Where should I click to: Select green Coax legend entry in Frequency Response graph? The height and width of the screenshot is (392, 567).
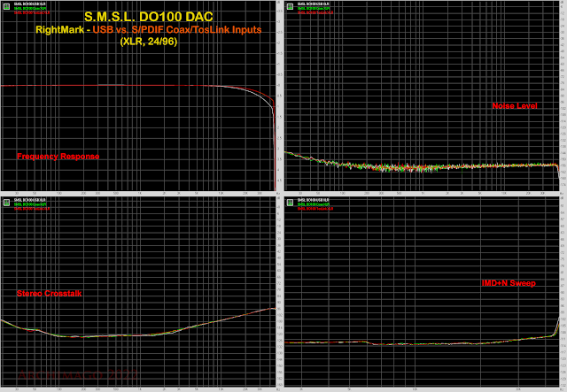(30, 8)
